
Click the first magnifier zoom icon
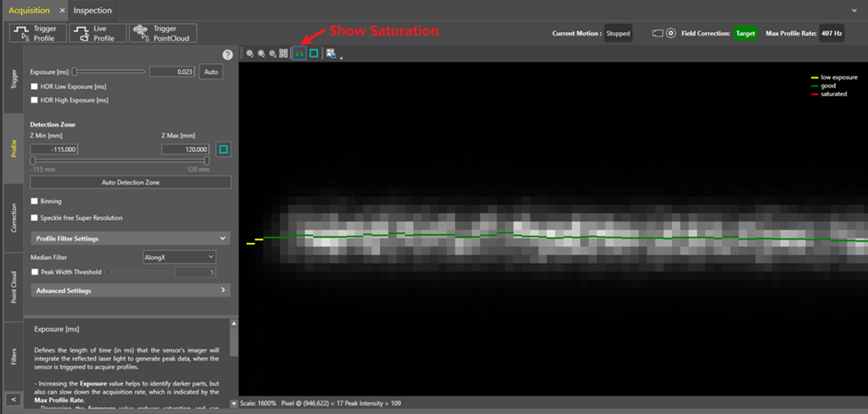[250, 53]
